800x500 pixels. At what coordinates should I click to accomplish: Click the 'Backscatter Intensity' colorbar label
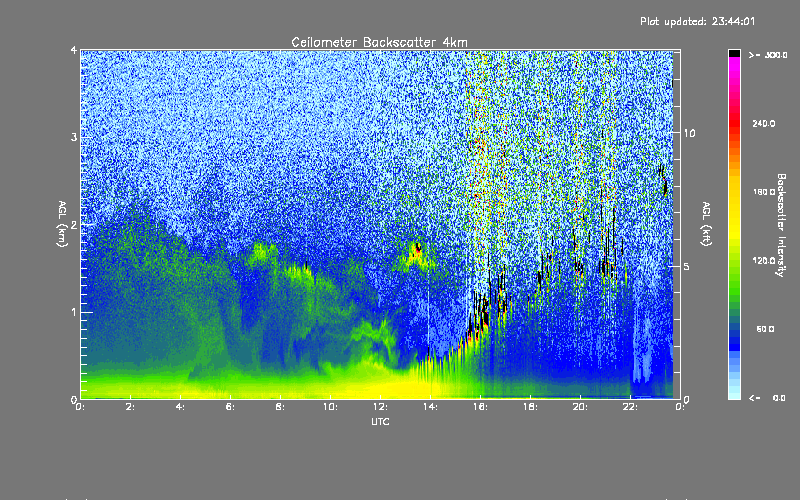pos(781,225)
